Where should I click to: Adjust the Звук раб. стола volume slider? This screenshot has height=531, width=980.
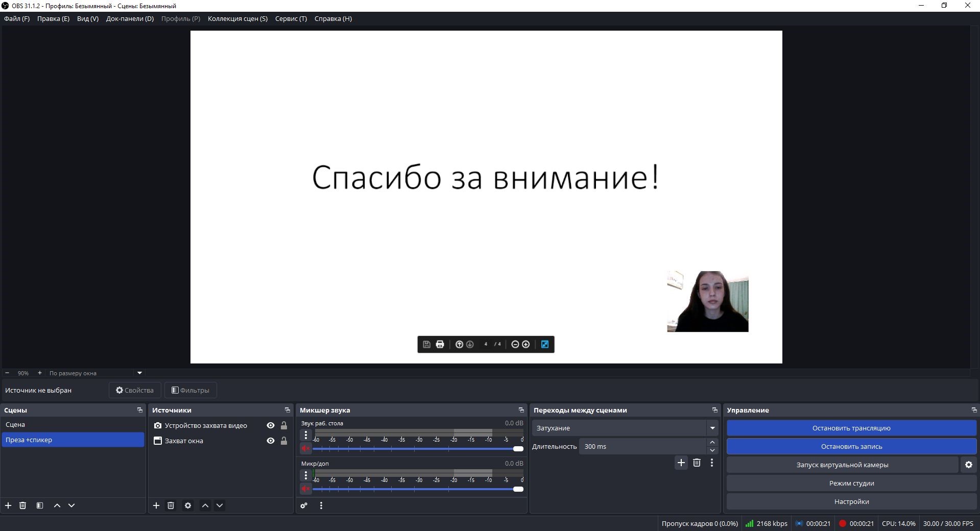[x=518, y=449]
